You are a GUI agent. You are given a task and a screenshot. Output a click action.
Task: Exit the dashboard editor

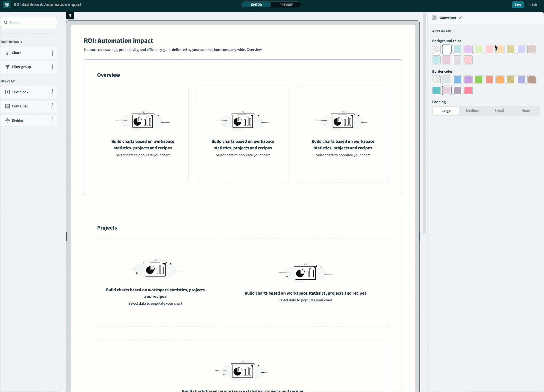pos(533,5)
